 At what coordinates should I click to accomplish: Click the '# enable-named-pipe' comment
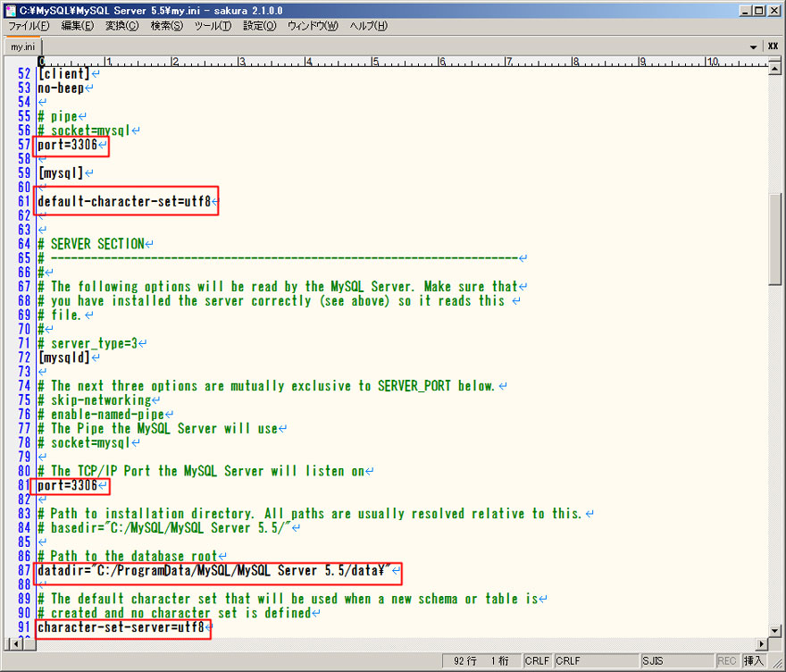(x=101, y=415)
